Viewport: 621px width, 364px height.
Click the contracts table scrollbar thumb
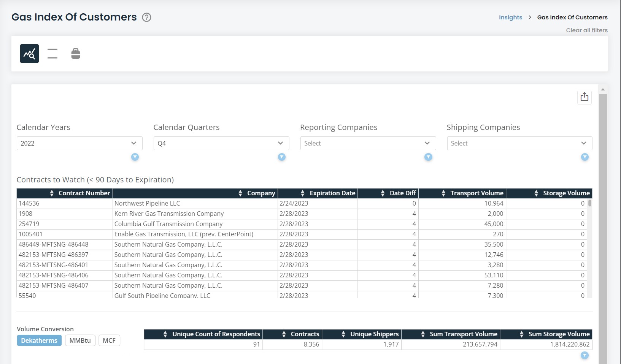click(590, 203)
